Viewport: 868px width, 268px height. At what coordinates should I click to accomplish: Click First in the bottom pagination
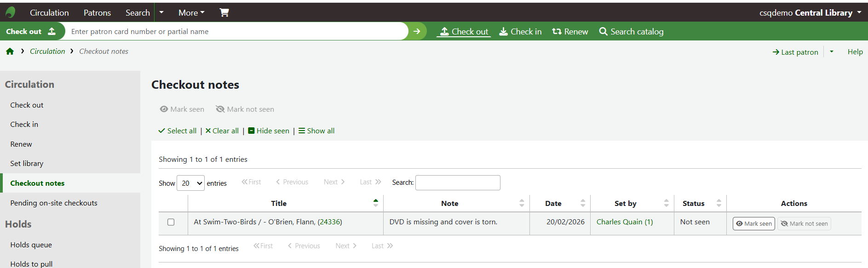click(x=263, y=246)
